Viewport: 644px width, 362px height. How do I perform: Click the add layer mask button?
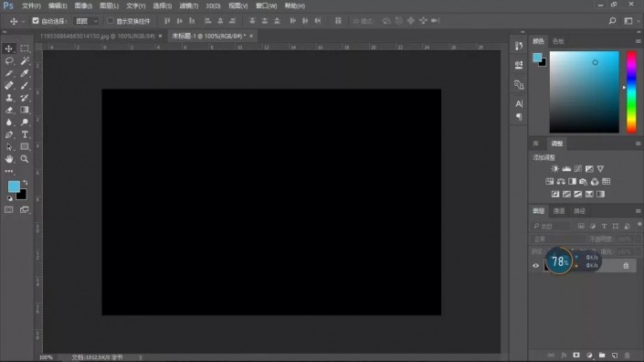pyautogui.click(x=576, y=355)
